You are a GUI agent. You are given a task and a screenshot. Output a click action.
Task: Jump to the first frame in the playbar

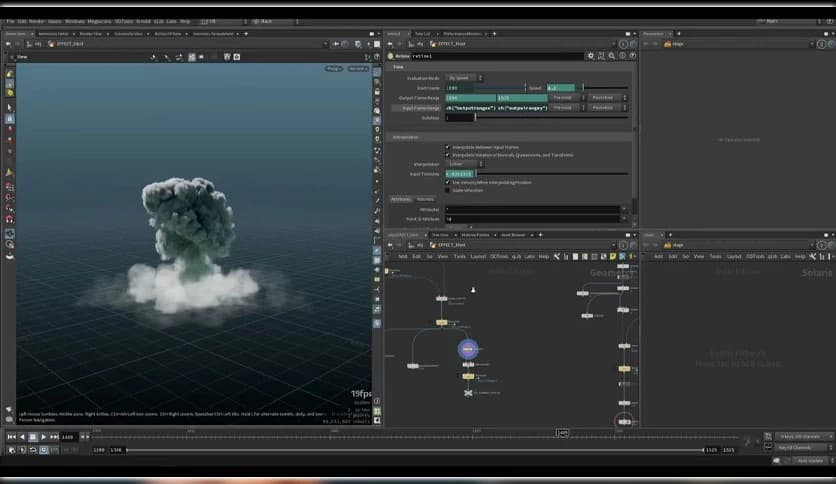[x=11, y=437]
